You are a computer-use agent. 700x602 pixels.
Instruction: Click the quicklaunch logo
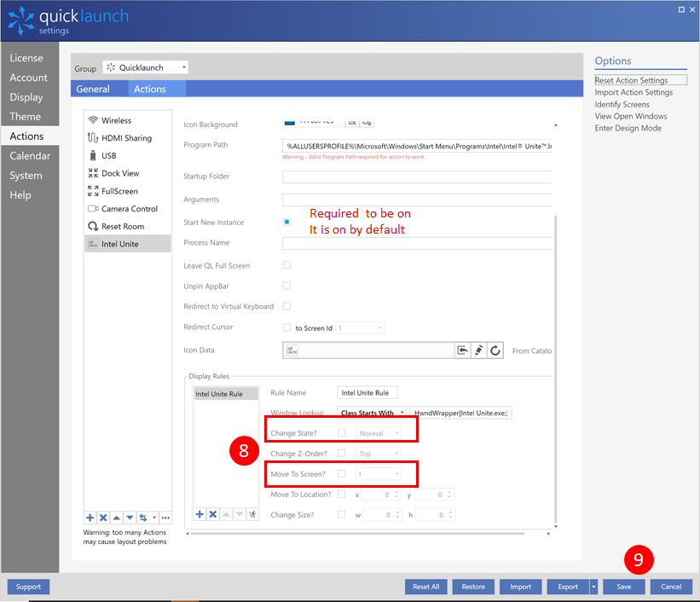(68, 21)
